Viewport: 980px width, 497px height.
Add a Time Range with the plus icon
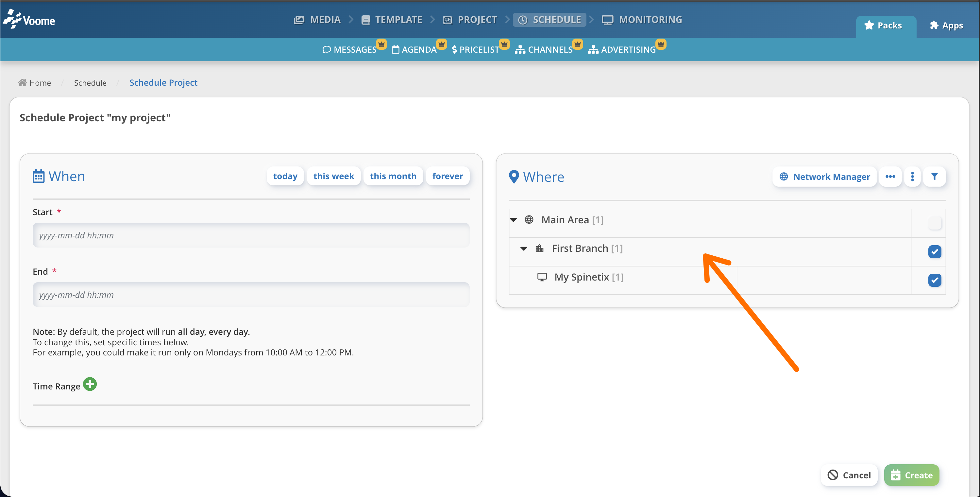click(x=90, y=384)
